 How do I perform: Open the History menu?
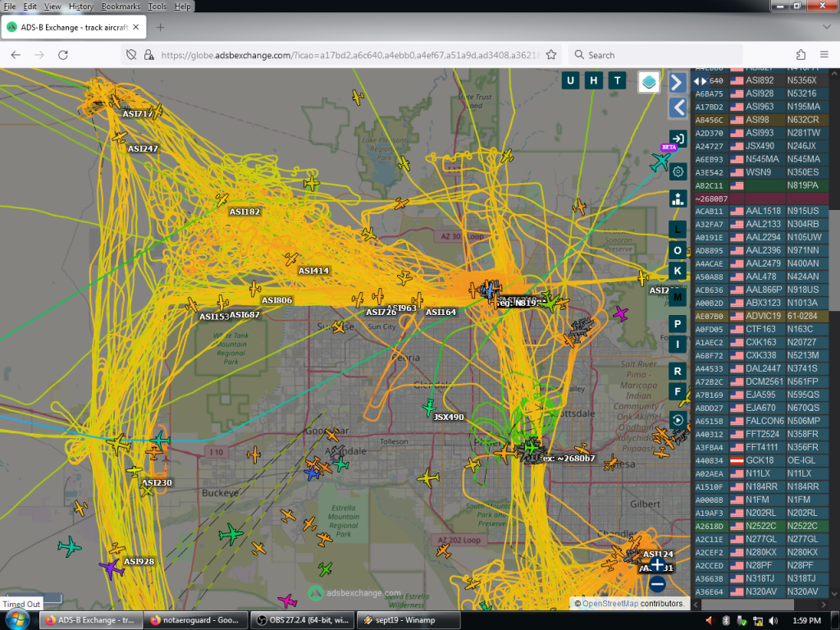[81, 7]
